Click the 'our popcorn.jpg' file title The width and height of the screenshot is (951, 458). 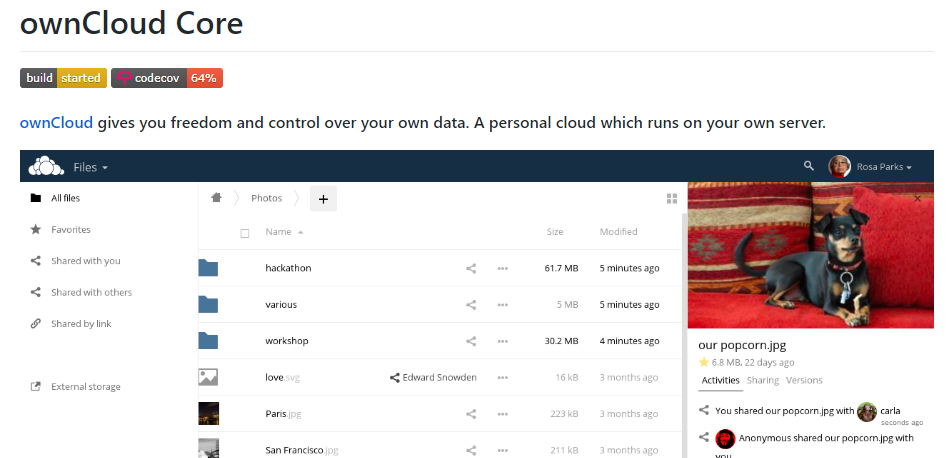(x=742, y=345)
